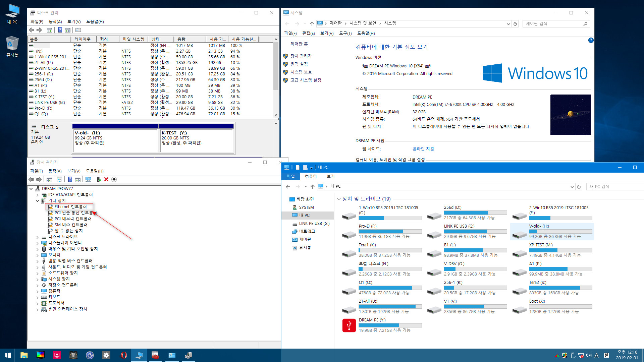The height and width of the screenshot is (362, 644).
Task: Click back arrow in Device Manager toolbar
Action: point(31,179)
